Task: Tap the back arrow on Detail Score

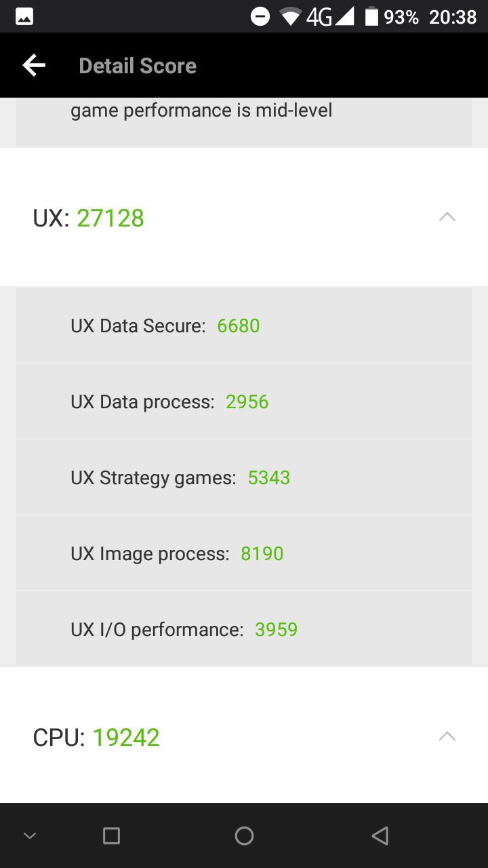Action: coord(33,65)
